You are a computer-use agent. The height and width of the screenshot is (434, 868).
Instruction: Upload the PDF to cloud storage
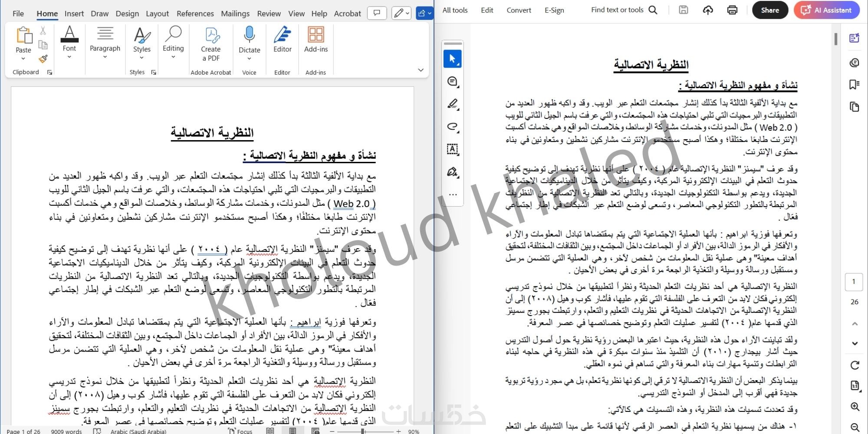point(708,10)
